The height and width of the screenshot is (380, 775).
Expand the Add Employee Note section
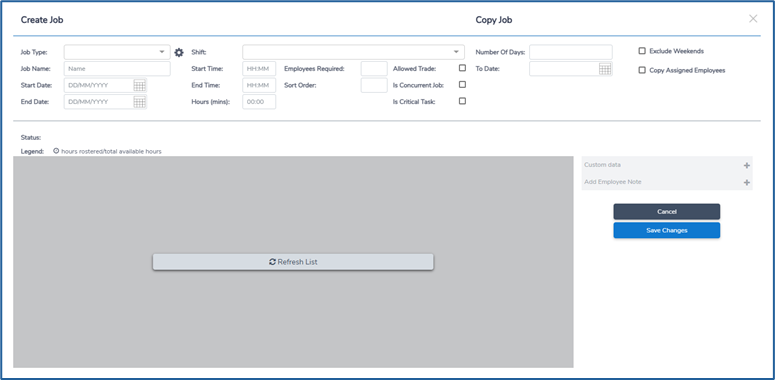tap(667, 182)
